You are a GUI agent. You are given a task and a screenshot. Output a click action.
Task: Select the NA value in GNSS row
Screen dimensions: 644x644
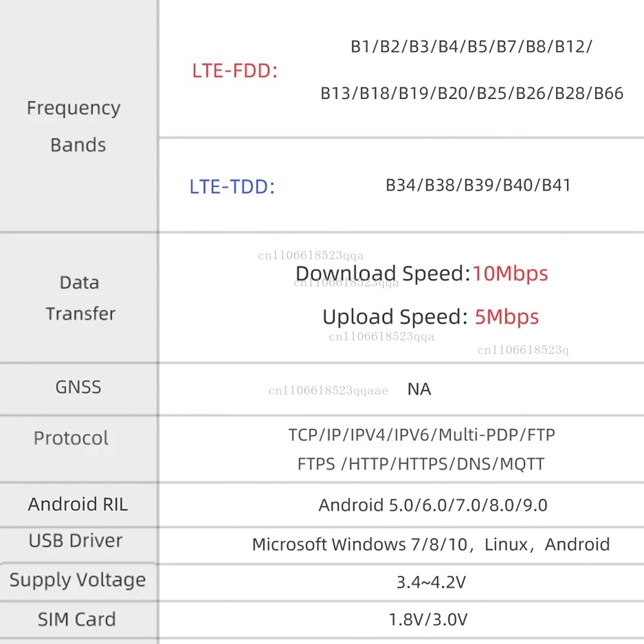419,389
